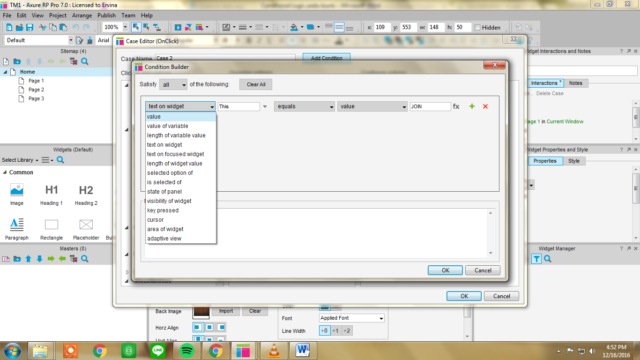Open the fx expression editor
The image size is (640, 360).
(456, 107)
